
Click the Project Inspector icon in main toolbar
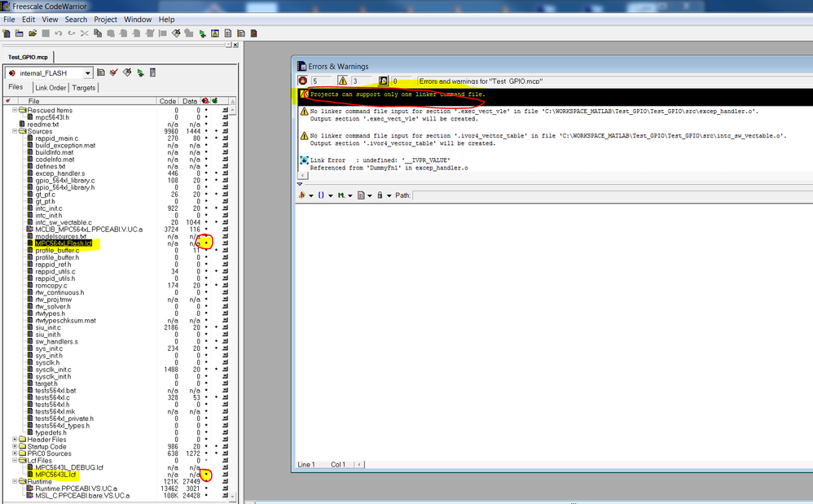coord(215,33)
